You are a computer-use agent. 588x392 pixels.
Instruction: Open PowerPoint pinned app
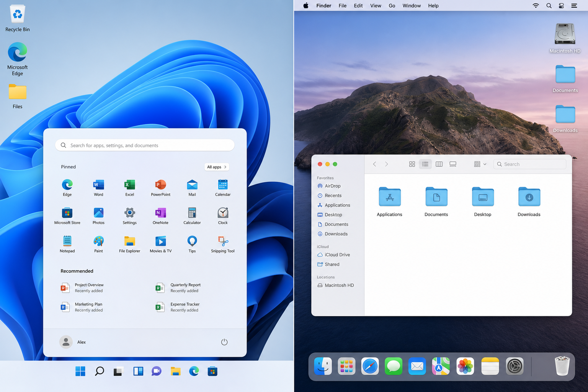[x=161, y=188]
